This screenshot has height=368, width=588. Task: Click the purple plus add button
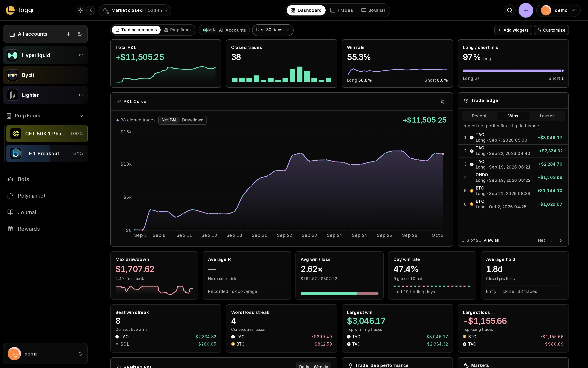click(526, 10)
